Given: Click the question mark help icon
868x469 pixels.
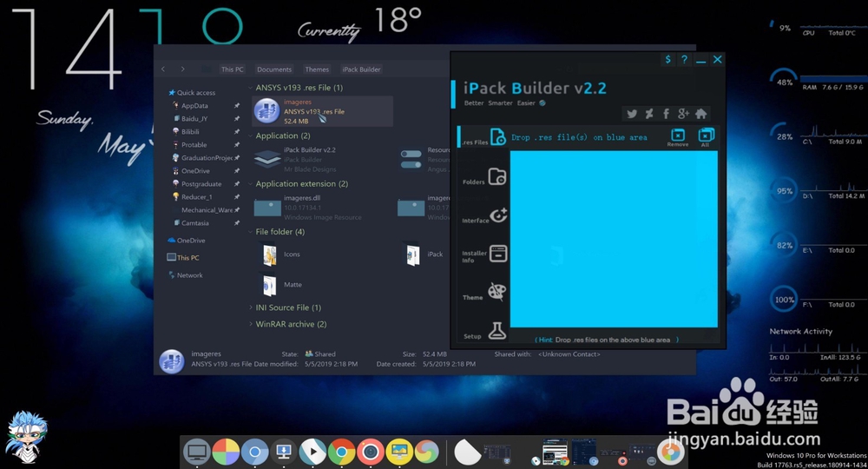Looking at the screenshot, I should point(684,59).
